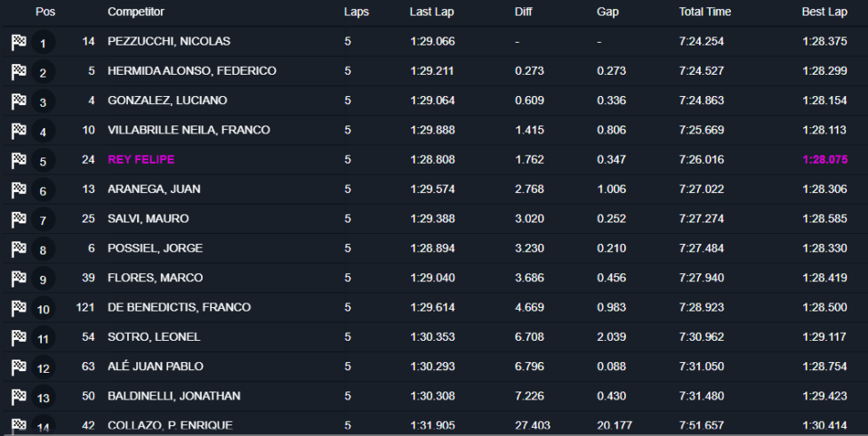Click the checkered flag for Baldinelli, Jonathan
This screenshot has height=436, width=868.
click(x=18, y=396)
